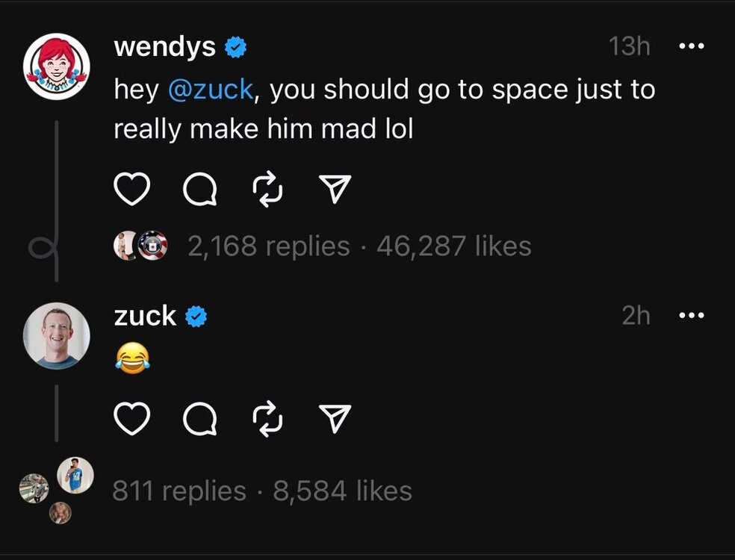Like the wendys post
Image resolution: width=735 pixels, height=560 pixels.
(131, 189)
